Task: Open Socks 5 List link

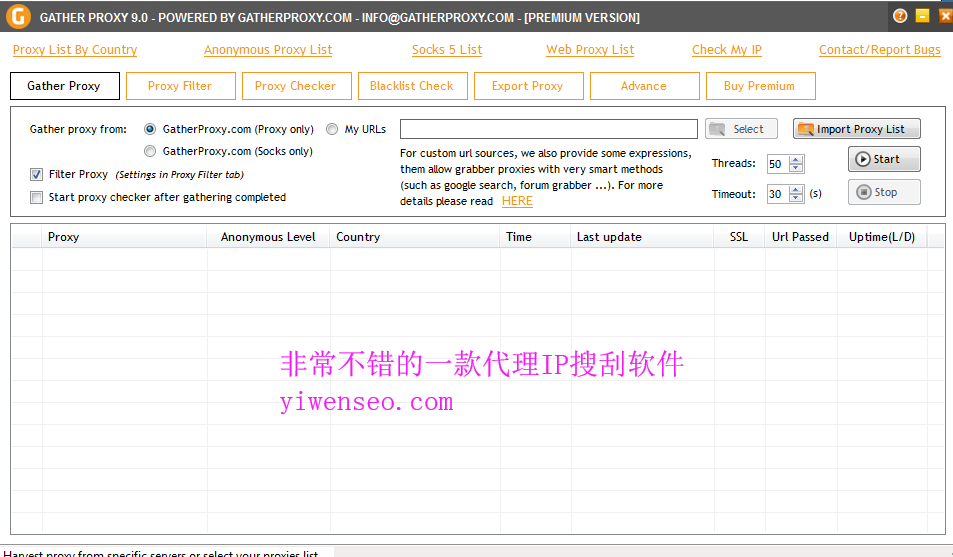Action: click(x=447, y=50)
